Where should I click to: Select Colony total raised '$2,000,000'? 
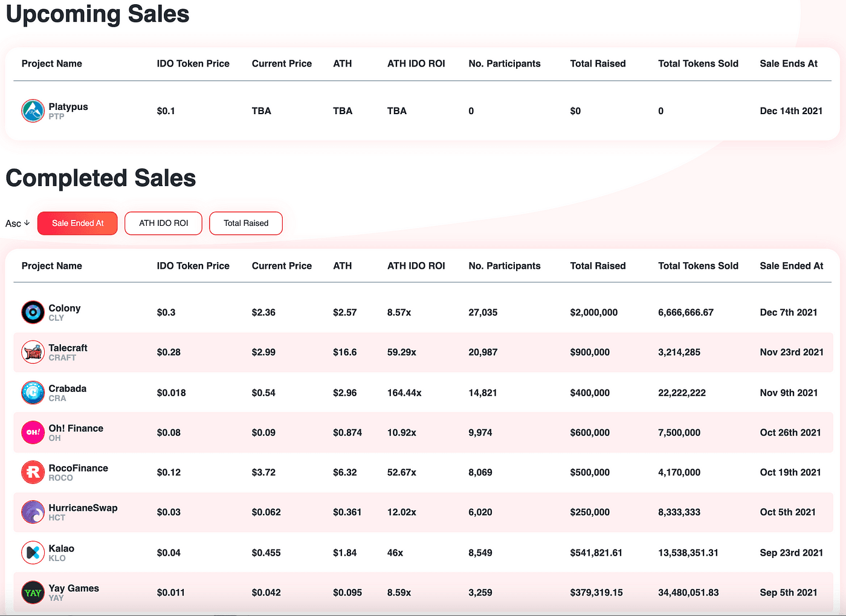594,312
